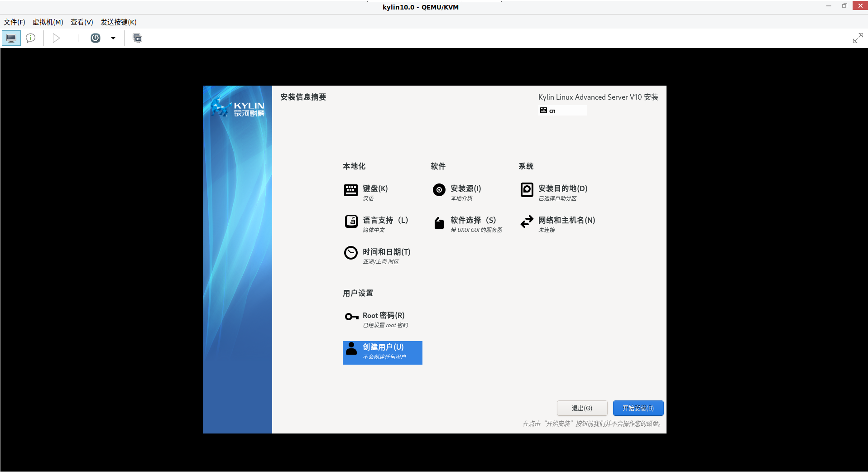The width and height of the screenshot is (868, 472).
Task: Open the 虚拟机(M) menu
Action: tap(48, 22)
